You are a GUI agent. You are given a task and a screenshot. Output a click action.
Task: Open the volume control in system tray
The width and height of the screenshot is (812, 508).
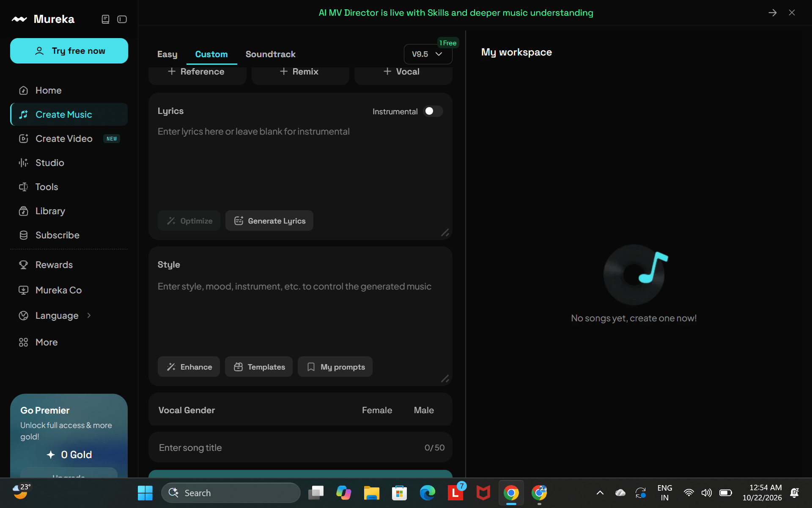[x=706, y=493]
